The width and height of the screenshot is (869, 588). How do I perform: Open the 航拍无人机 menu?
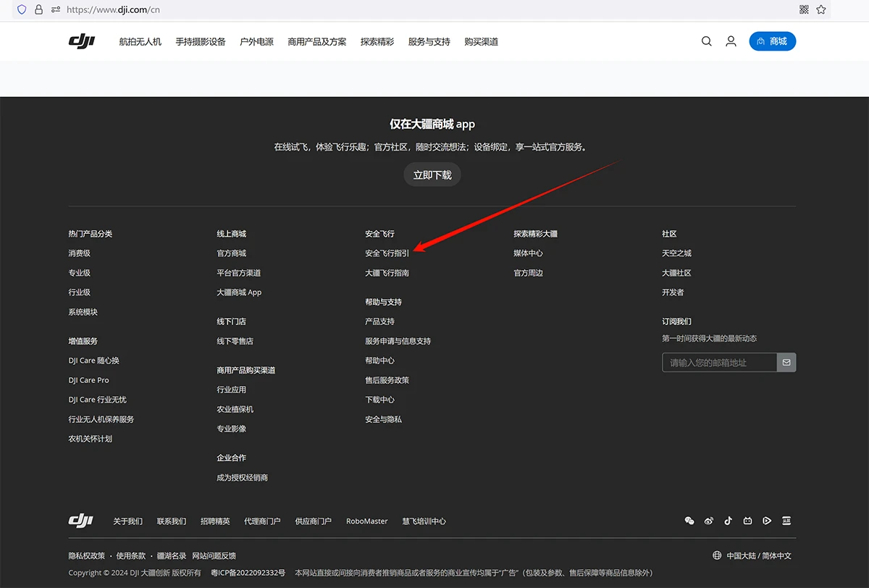point(140,42)
